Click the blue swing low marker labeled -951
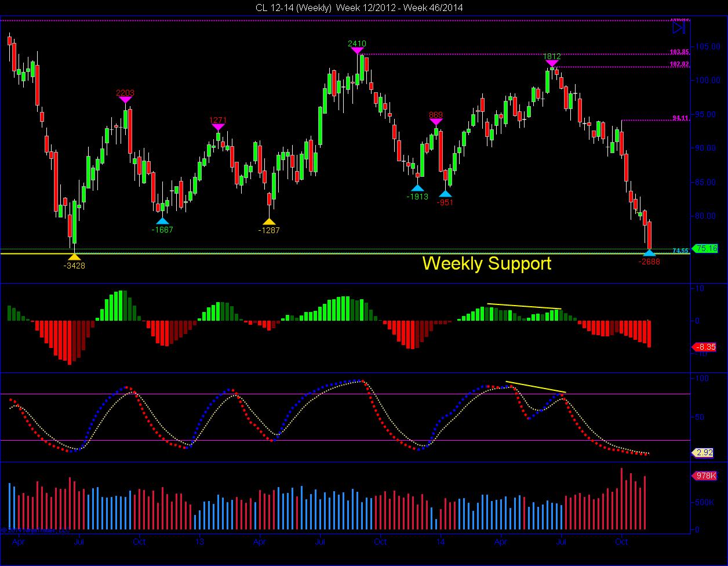 tap(445, 194)
